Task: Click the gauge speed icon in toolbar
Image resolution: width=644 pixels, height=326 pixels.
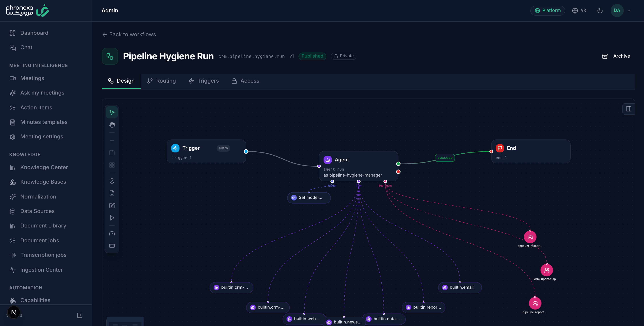Action: tap(112, 234)
